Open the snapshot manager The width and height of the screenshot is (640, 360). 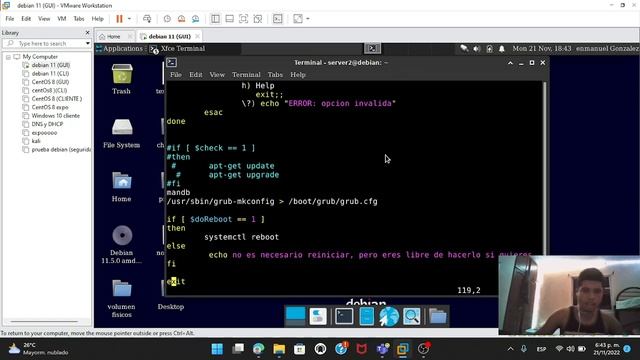(196, 19)
